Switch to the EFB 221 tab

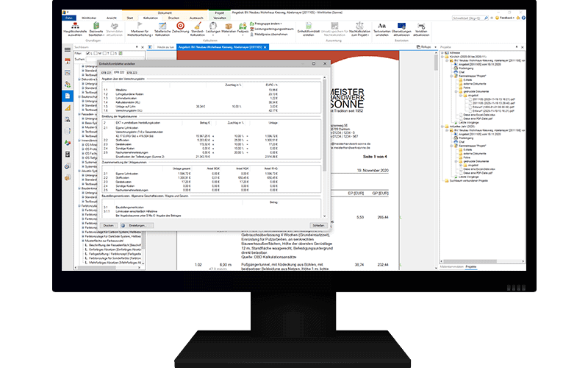[107, 73]
